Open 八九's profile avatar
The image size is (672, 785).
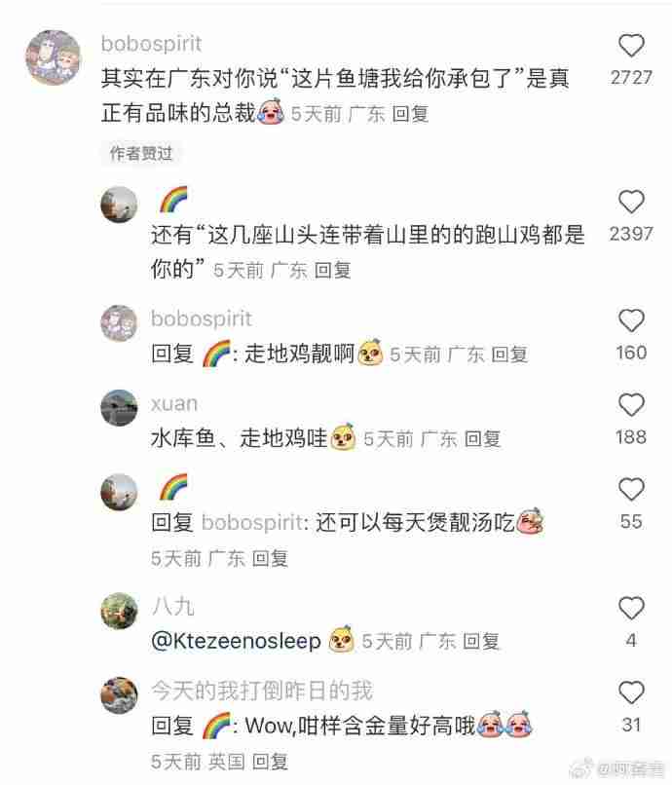point(119,611)
